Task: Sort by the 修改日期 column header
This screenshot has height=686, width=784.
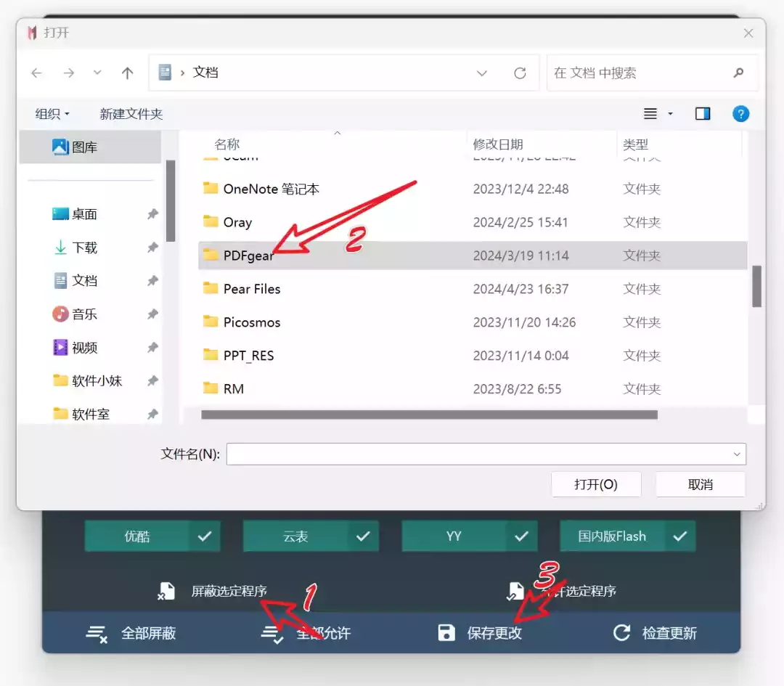Action: 497,144
